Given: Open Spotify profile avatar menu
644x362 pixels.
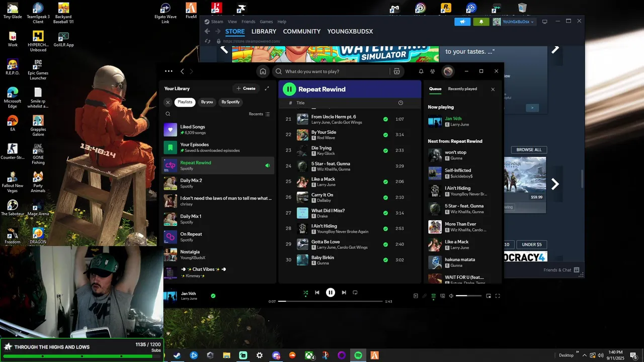Looking at the screenshot, I should pos(448,71).
